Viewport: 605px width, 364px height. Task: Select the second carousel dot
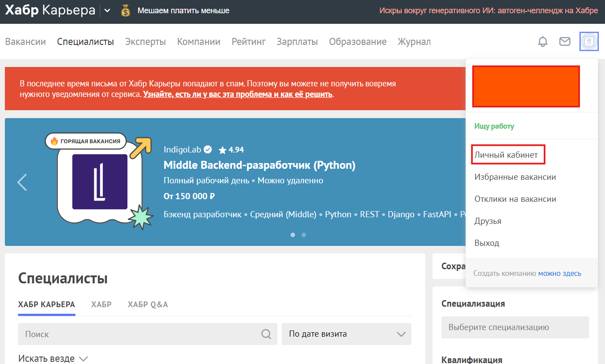tap(304, 235)
